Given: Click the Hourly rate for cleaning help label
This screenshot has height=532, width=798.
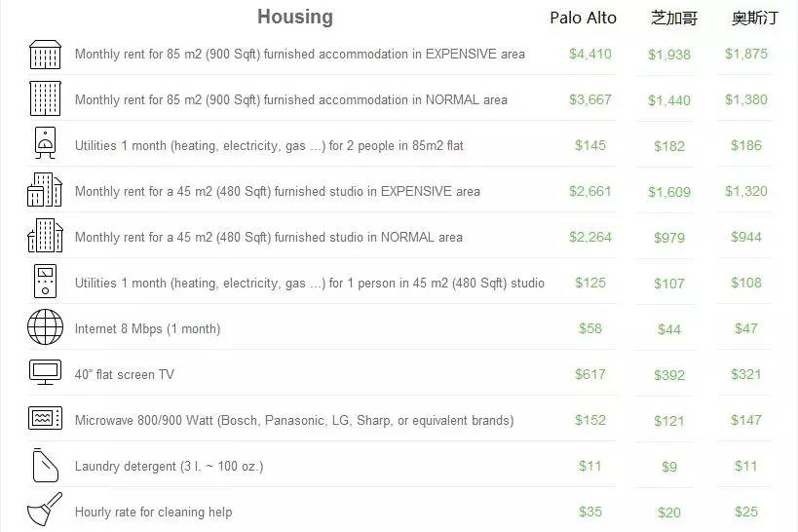Looking at the screenshot, I should pos(153,513).
